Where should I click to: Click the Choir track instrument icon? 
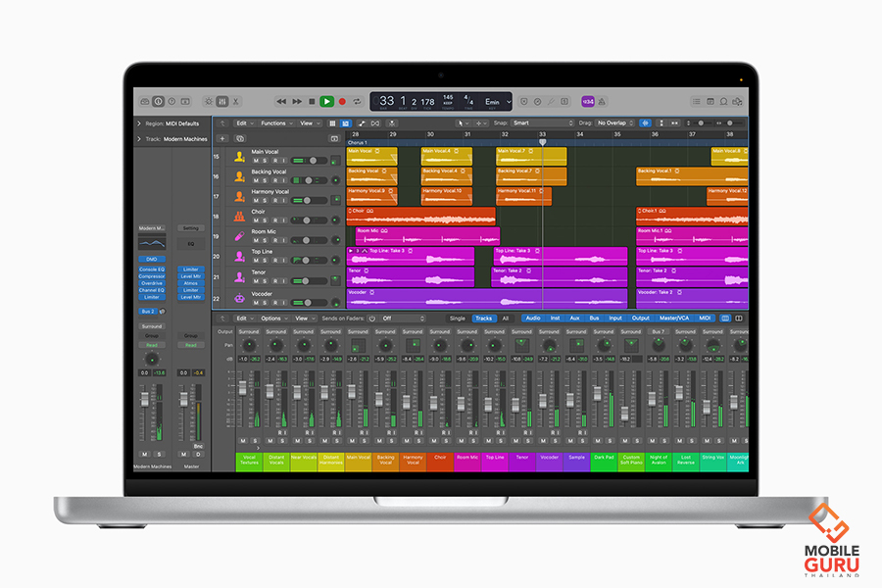240,217
